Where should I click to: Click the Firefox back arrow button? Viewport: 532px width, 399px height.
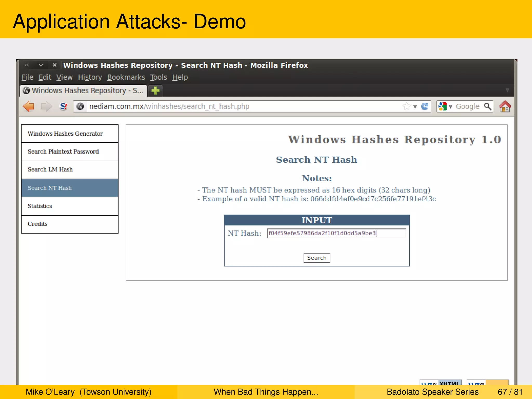pyautogui.click(x=29, y=107)
